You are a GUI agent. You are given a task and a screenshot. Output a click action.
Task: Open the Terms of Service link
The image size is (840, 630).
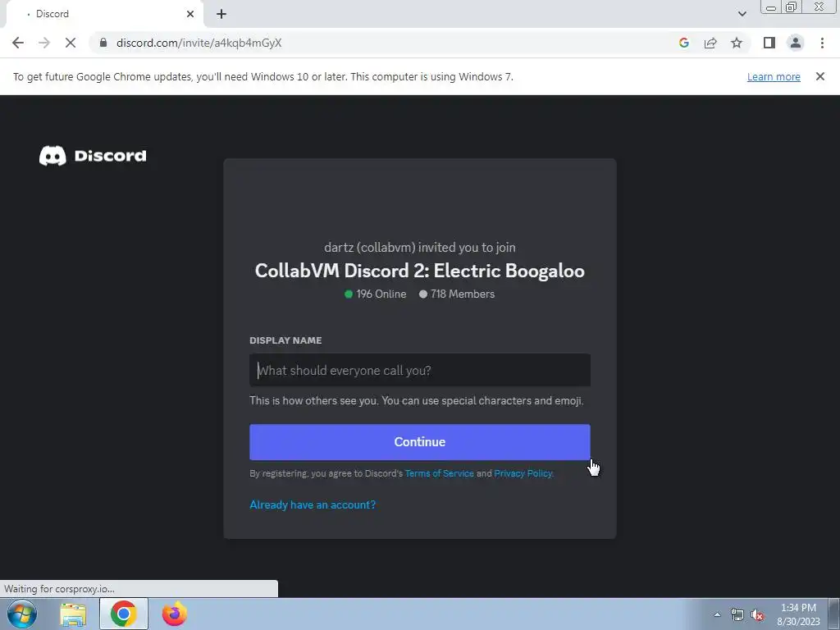click(x=440, y=473)
